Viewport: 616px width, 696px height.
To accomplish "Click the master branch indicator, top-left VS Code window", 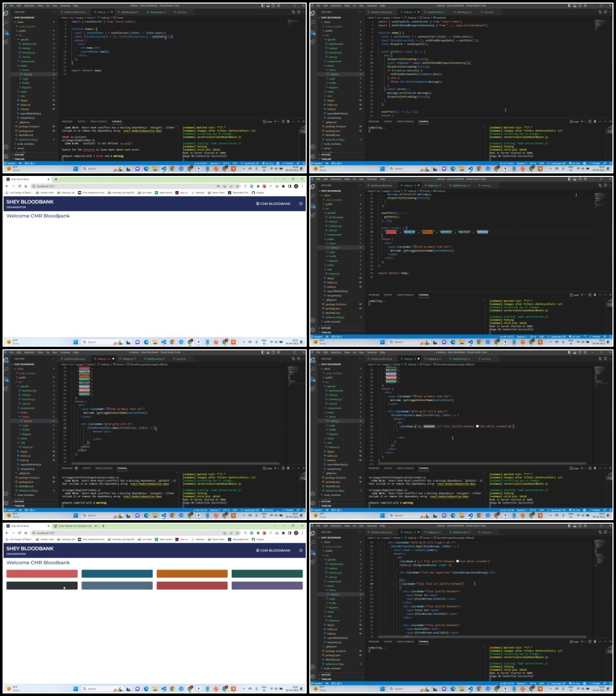I will tap(10, 163).
